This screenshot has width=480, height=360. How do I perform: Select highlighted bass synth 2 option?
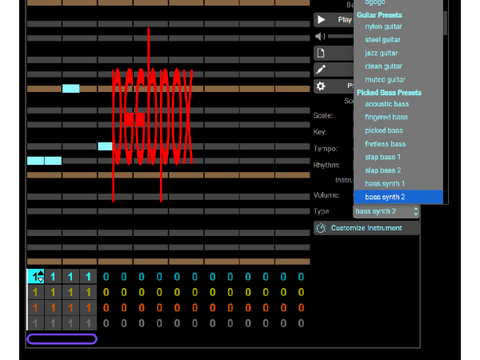pyautogui.click(x=398, y=197)
